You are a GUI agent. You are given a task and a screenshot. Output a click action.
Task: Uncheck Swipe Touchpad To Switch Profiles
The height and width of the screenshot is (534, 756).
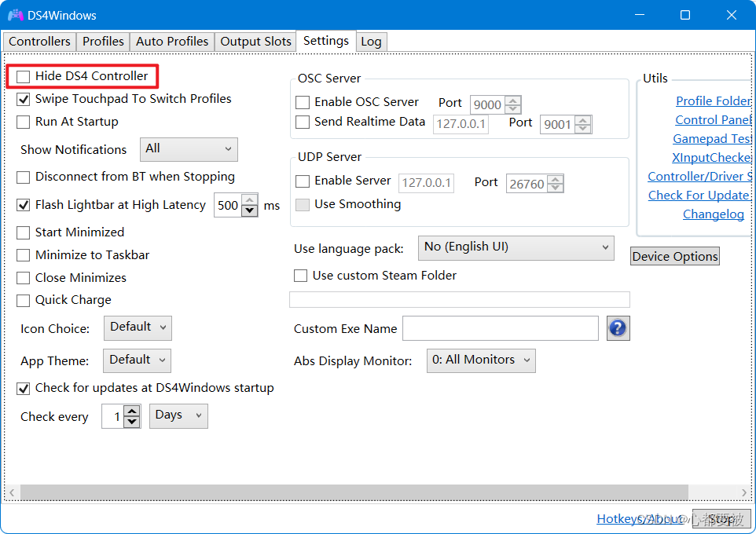point(23,99)
